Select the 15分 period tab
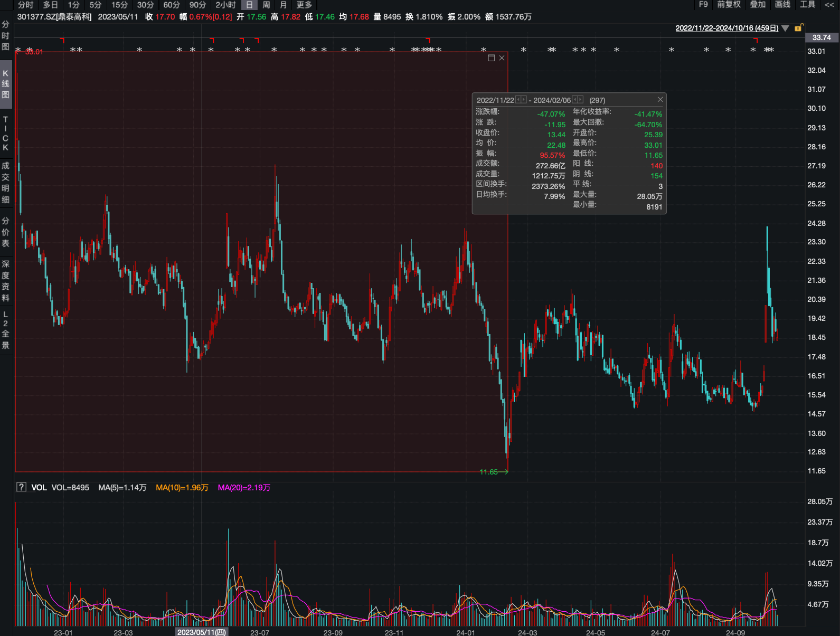The image size is (840, 636). (x=119, y=5)
